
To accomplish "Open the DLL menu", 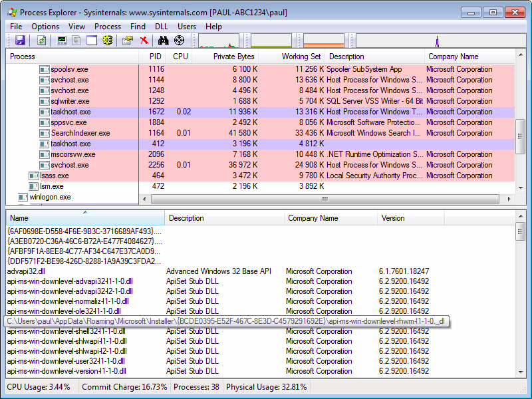I will [x=162, y=27].
